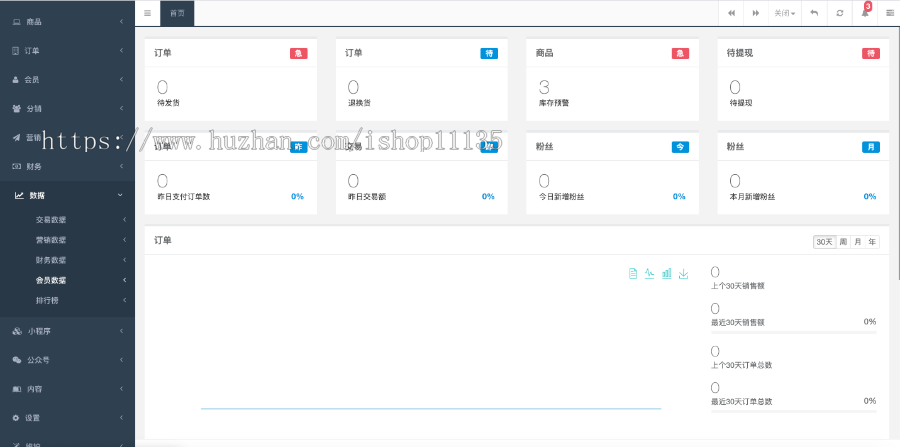Expand the 排行榜 submenu chevron
900x447 pixels.
click(124, 300)
